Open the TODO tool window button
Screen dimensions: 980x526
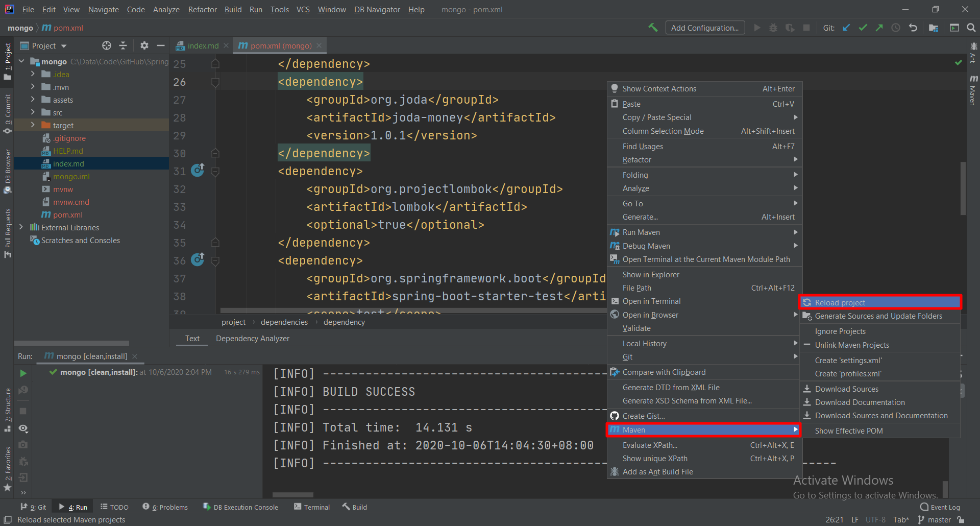(114, 507)
